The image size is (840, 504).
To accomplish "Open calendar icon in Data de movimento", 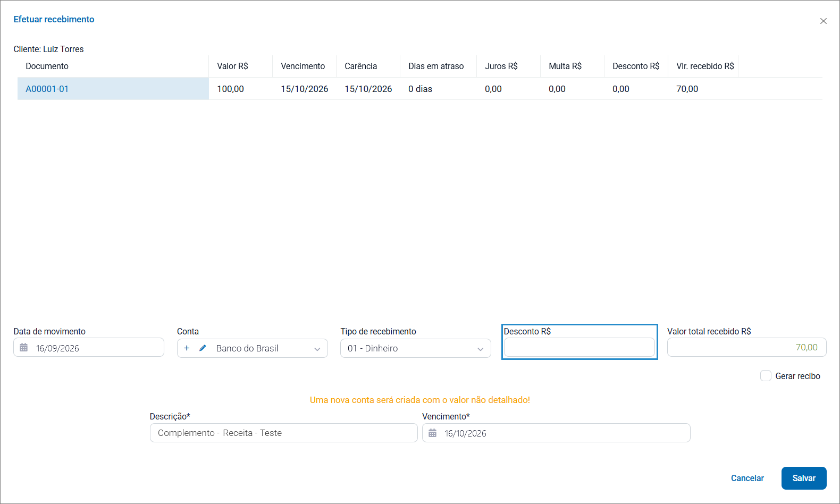I will [x=24, y=348].
